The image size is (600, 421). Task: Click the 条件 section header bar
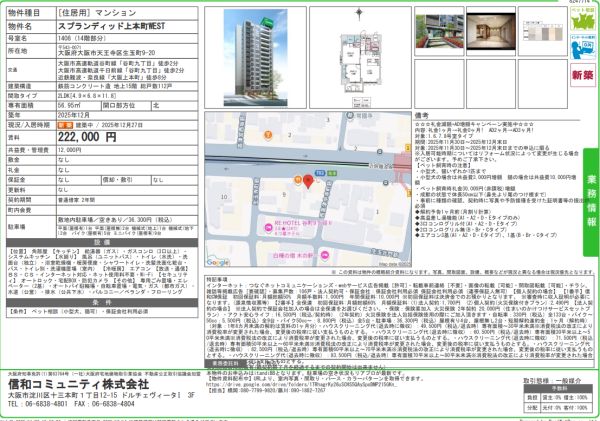(x=102, y=302)
